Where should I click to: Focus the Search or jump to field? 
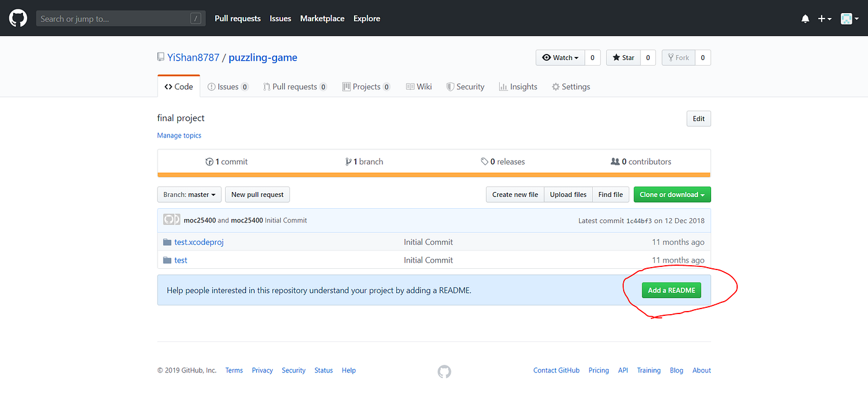(120, 19)
